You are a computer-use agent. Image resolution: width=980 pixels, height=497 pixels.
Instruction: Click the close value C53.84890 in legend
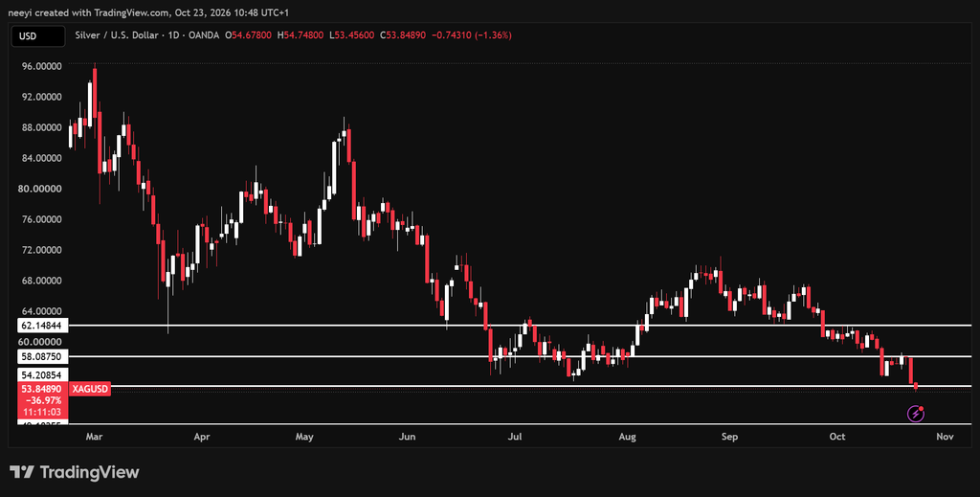[403, 35]
